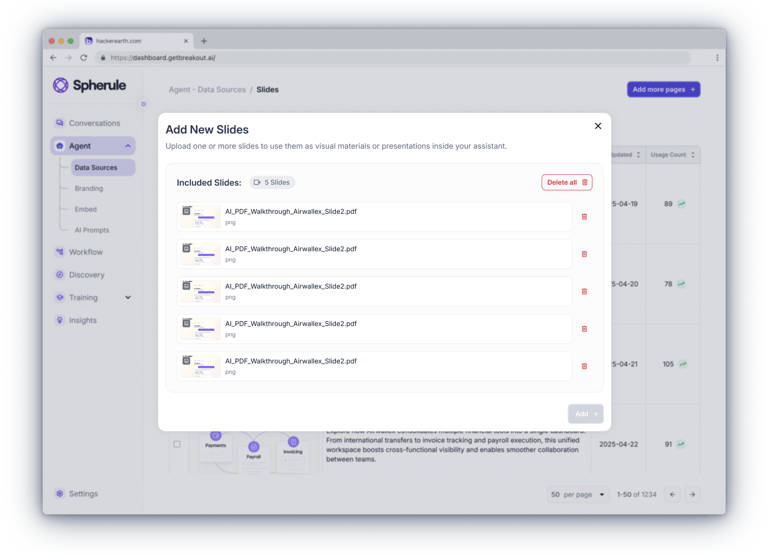Click the Delete all button
The width and height of the screenshot is (768, 553).
567,182
